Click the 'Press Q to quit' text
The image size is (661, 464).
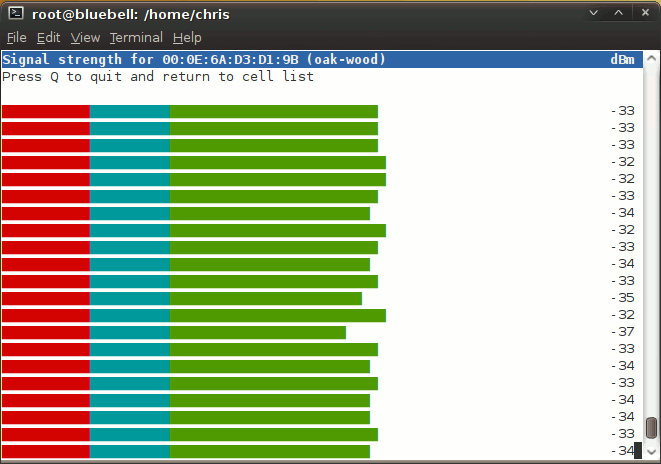tap(158, 77)
